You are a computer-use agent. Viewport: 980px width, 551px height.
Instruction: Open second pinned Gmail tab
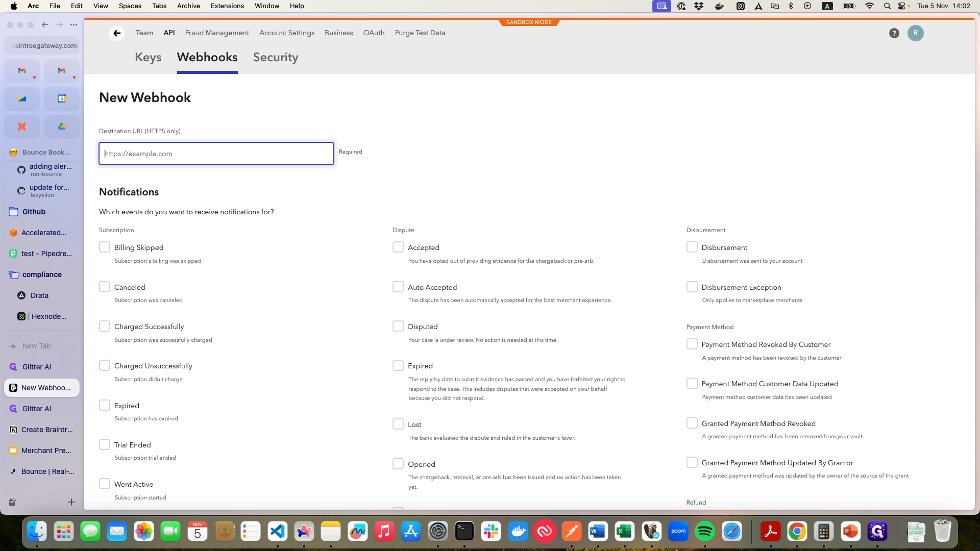point(62,70)
